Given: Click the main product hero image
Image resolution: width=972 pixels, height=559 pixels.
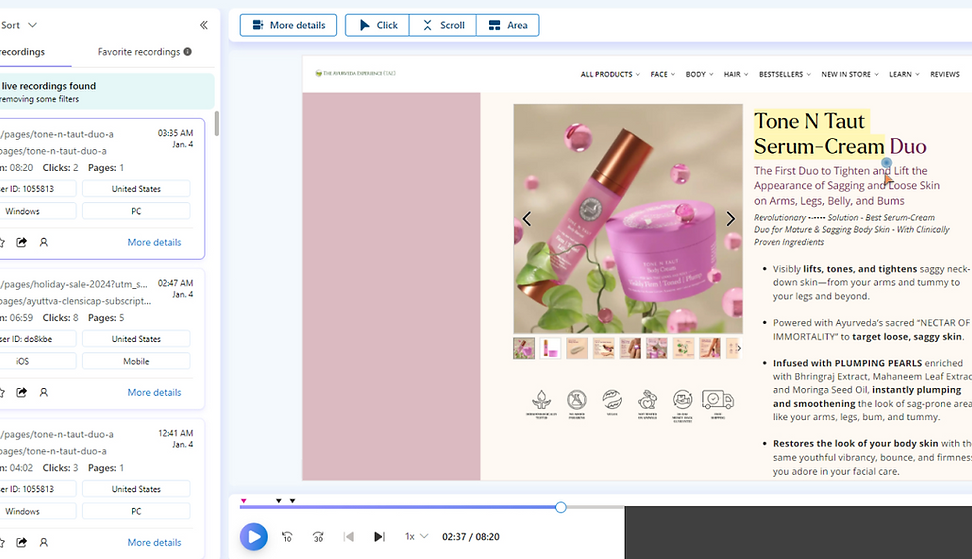Looking at the screenshot, I should pos(628,219).
